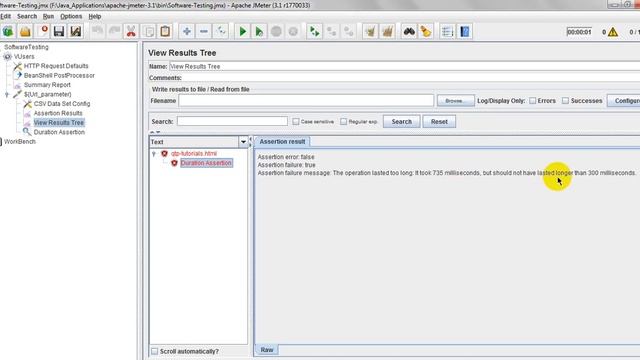
Task: Save the test plan with floppy icon
Action: [59, 31]
